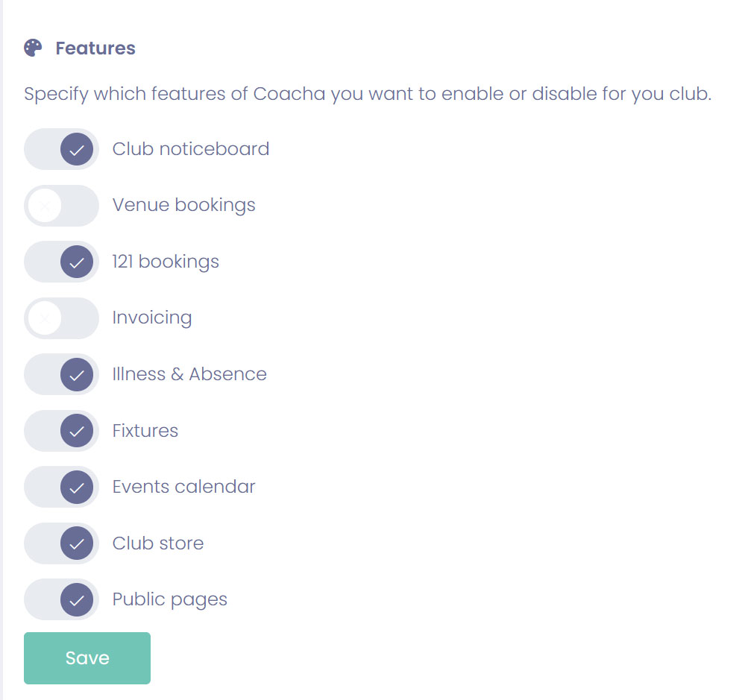
Task: Click the Fixtures label text
Action: tap(145, 431)
